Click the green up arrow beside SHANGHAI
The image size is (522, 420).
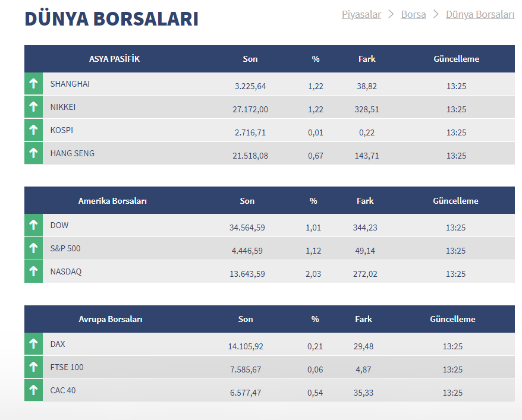[x=33, y=84]
